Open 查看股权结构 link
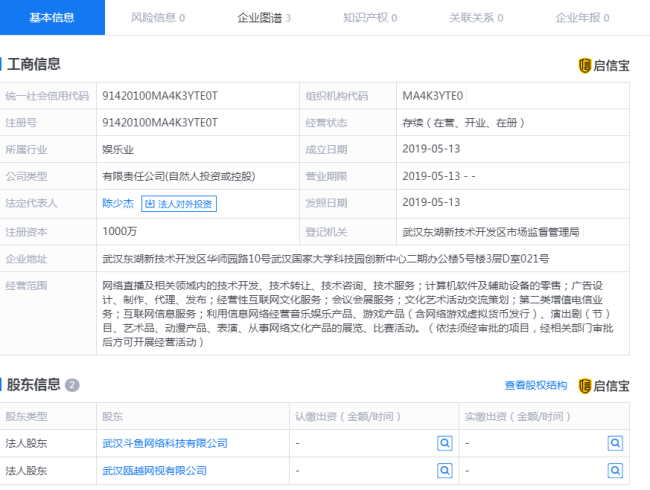 (536, 386)
